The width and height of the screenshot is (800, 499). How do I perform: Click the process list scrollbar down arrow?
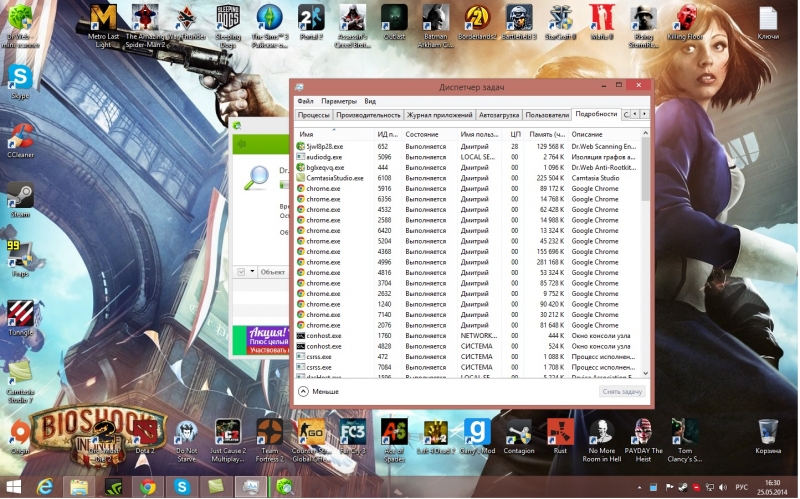(645, 373)
